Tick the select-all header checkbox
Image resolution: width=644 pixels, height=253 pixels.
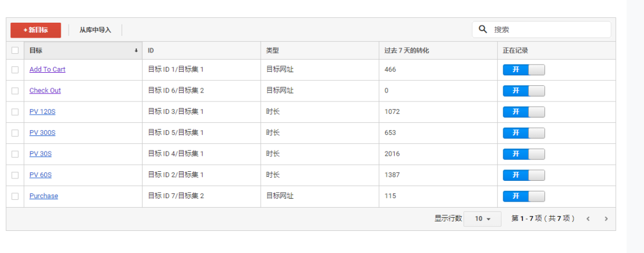(x=15, y=51)
